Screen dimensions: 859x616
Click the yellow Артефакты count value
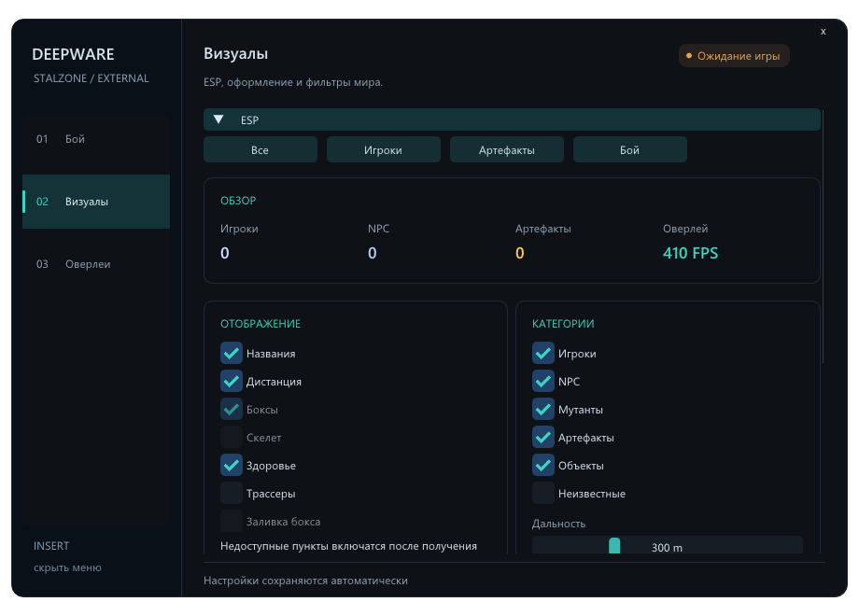click(520, 253)
